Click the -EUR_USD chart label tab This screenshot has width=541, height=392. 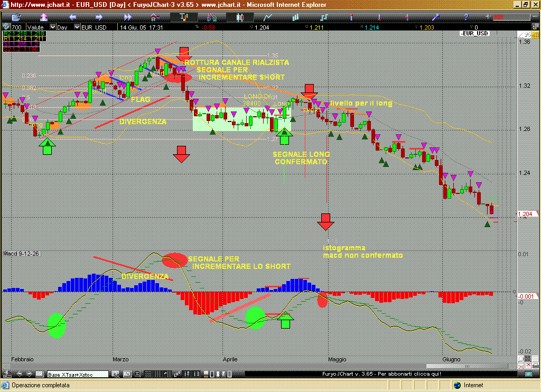click(474, 33)
